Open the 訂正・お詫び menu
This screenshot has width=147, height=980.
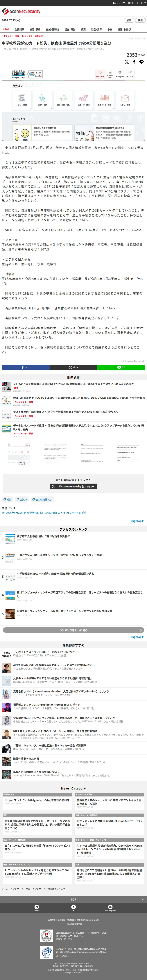tap(124, 29)
